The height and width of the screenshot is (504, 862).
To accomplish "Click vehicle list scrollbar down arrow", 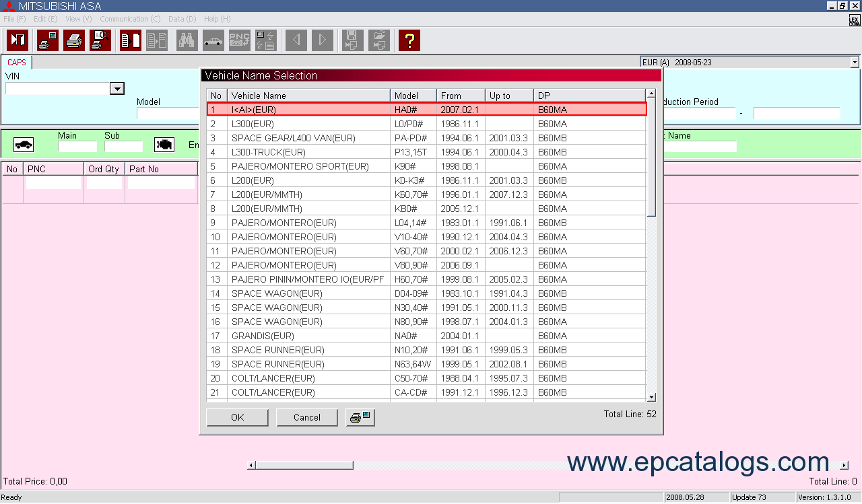I will (x=651, y=397).
